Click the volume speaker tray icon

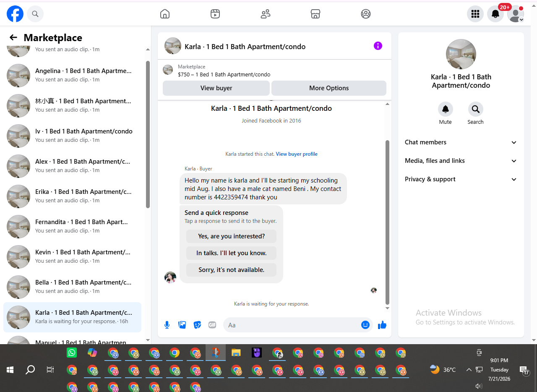point(479,386)
